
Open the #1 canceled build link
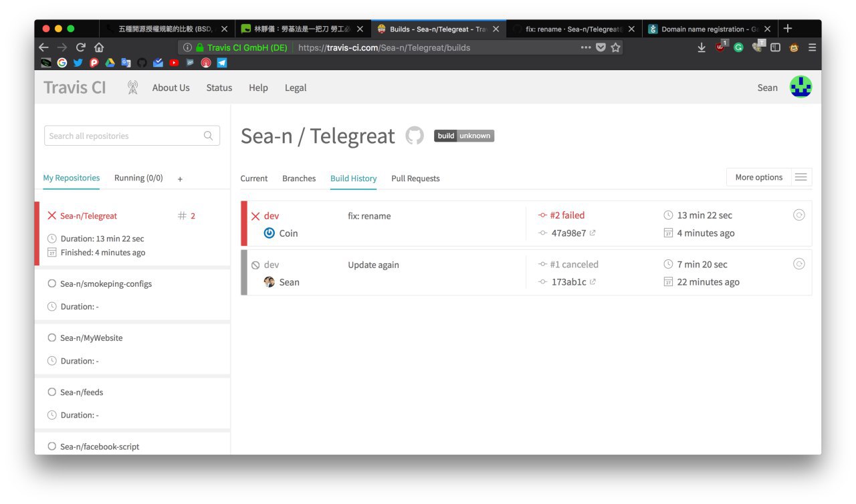[574, 264]
